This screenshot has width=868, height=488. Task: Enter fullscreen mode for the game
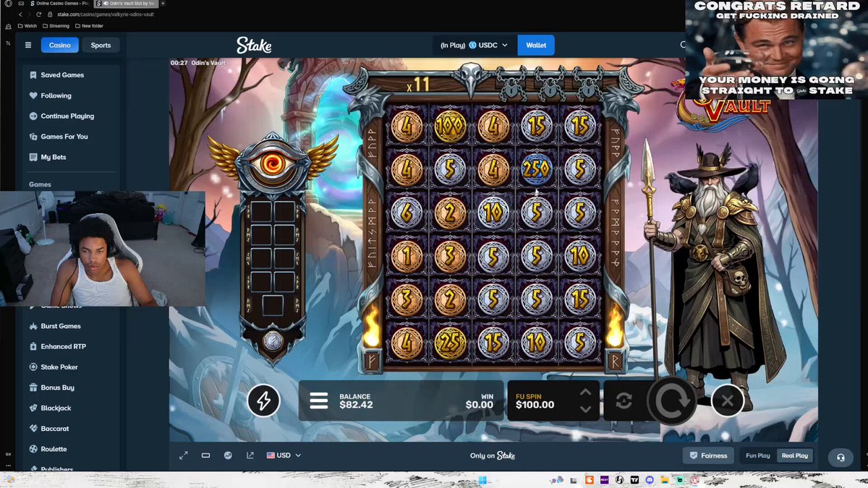(x=184, y=455)
